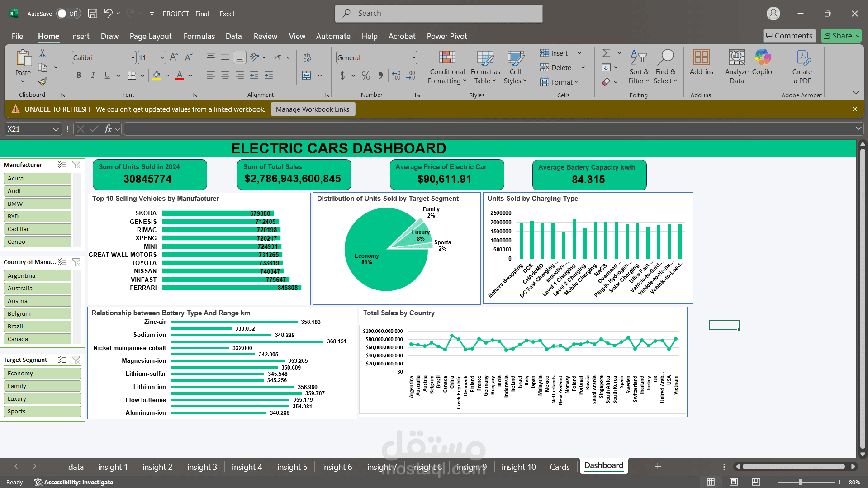Image resolution: width=868 pixels, height=488 pixels.
Task: Click Increase Decimal icon
Action: click(396, 76)
